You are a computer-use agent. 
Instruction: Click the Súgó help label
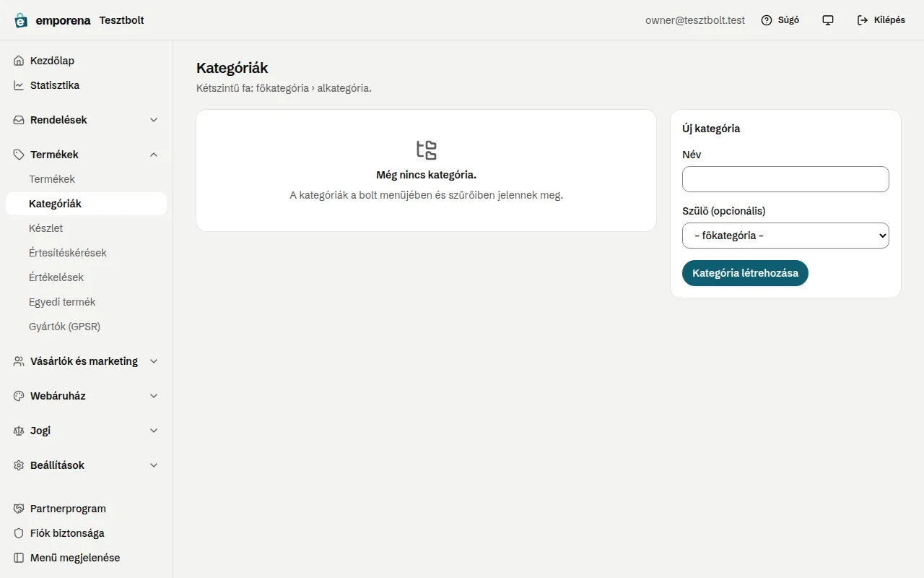click(788, 20)
